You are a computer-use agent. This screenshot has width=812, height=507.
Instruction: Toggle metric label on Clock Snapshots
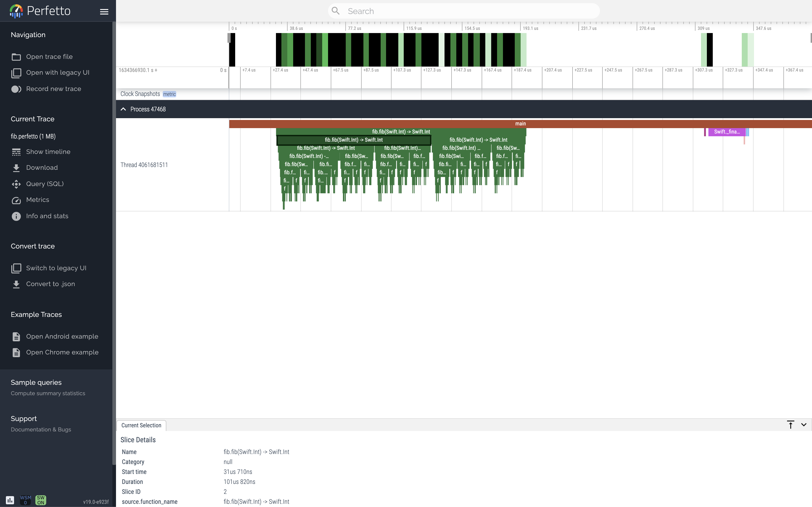pos(169,93)
